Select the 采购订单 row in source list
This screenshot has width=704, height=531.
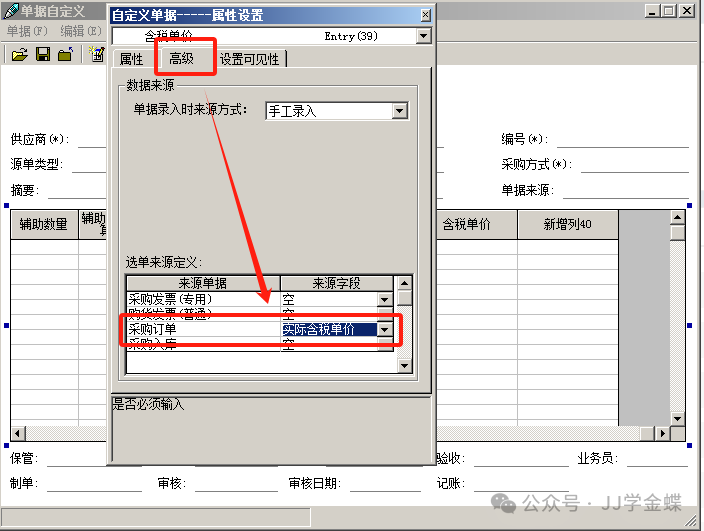pyautogui.click(x=200, y=329)
